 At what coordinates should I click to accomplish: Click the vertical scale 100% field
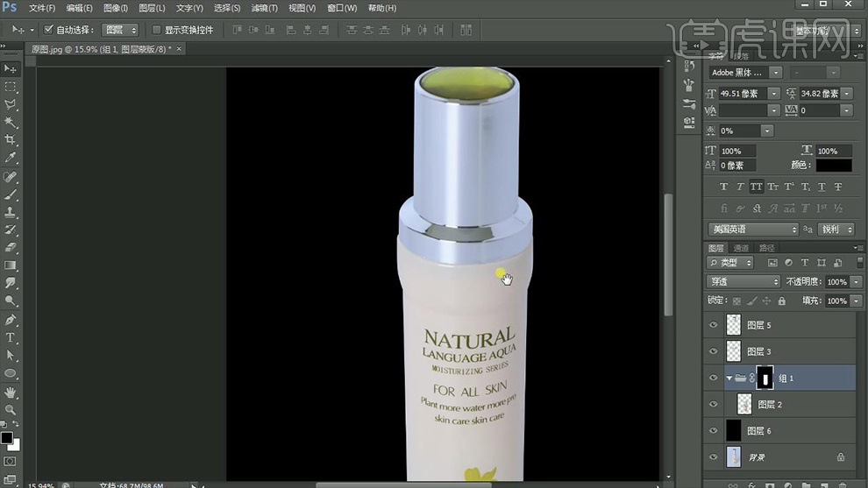736,151
